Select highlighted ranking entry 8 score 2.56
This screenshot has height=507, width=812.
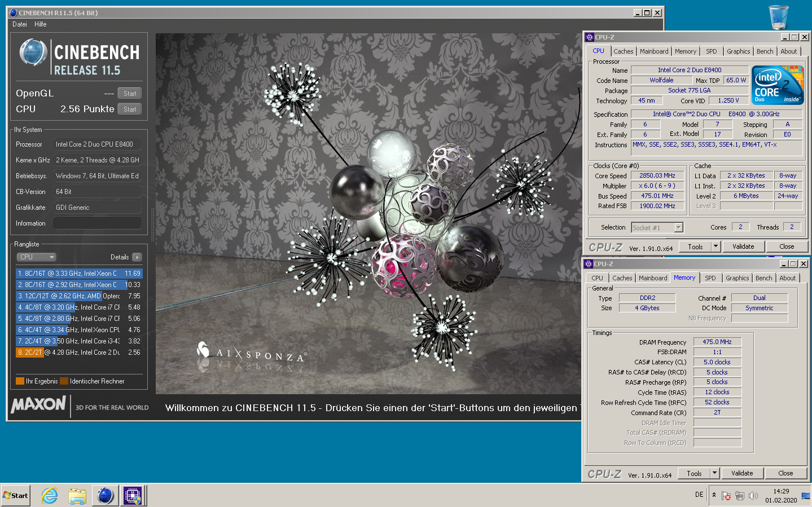[x=79, y=352]
